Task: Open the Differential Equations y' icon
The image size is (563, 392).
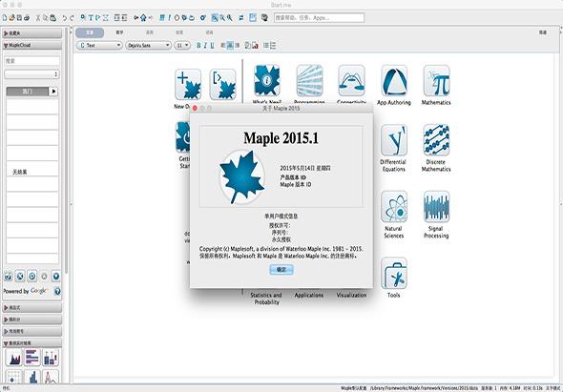Action: point(394,140)
